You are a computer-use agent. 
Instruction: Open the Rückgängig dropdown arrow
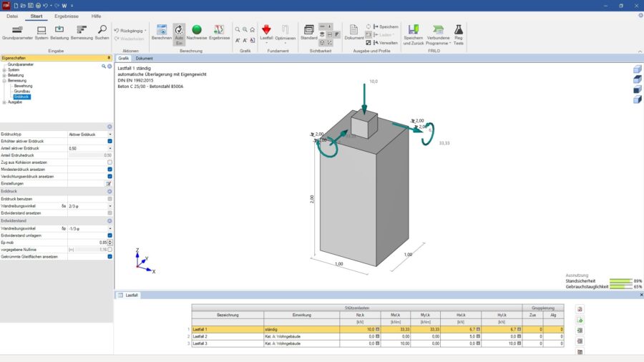point(145,31)
